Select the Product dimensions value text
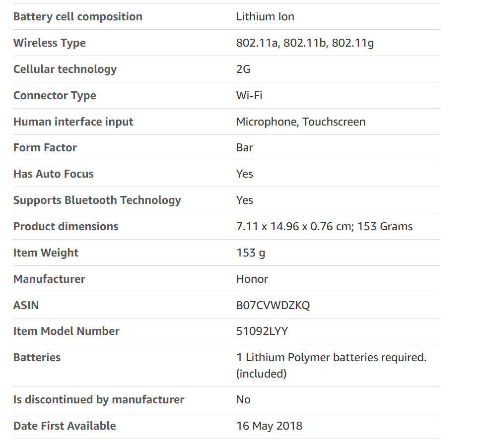 pyautogui.click(x=324, y=227)
